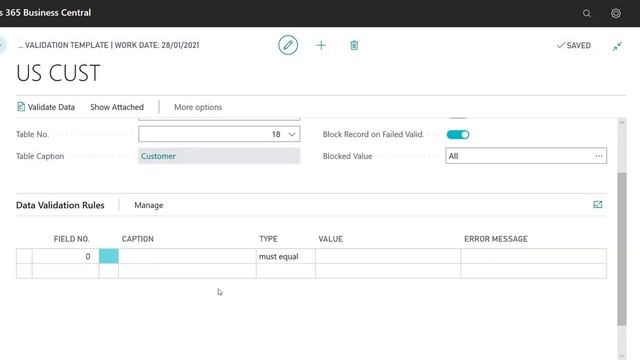Open settings gear icon

tap(616, 13)
